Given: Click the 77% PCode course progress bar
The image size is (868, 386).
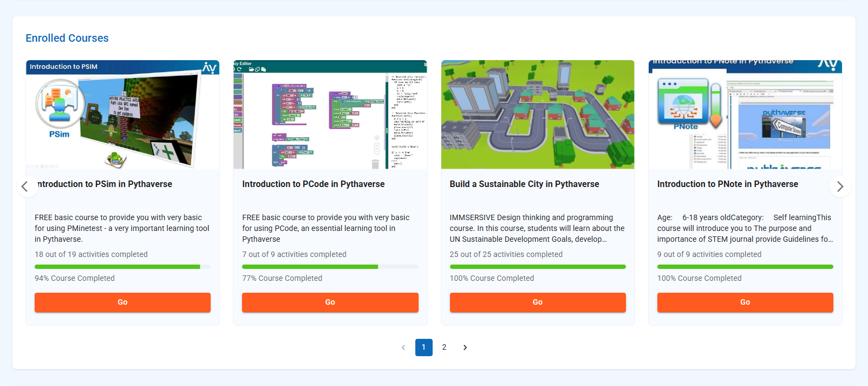Looking at the screenshot, I should [x=330, y=267].
